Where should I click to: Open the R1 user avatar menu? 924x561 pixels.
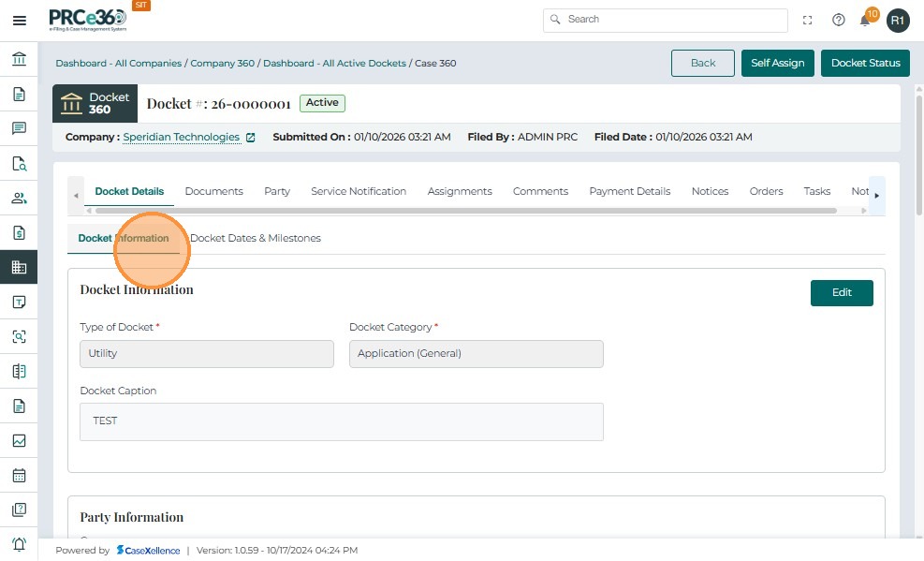pyautogui.click(x=898, y=21)
